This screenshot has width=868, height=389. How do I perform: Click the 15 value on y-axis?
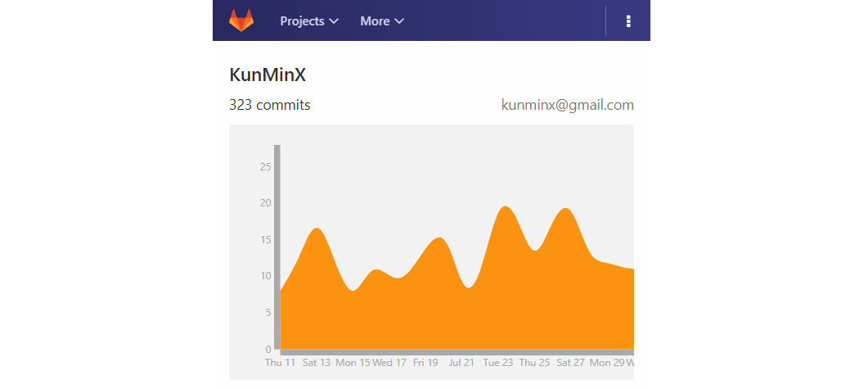[266, 239]
